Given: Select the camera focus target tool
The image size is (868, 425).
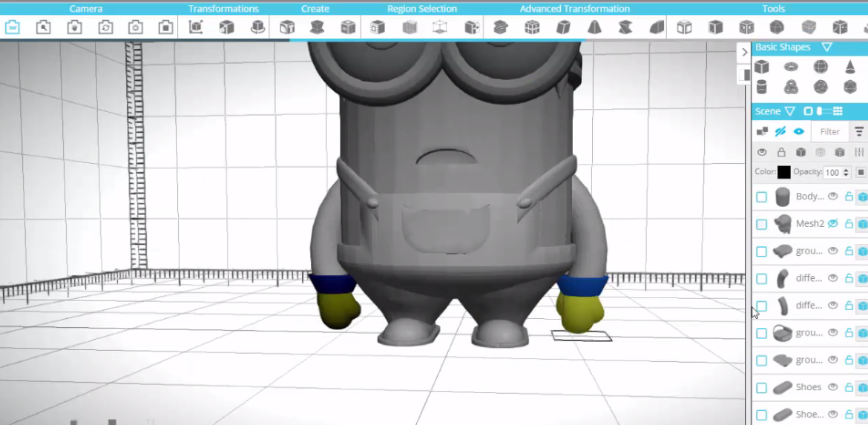Looking at the screenshot, I should click(136, 27).
